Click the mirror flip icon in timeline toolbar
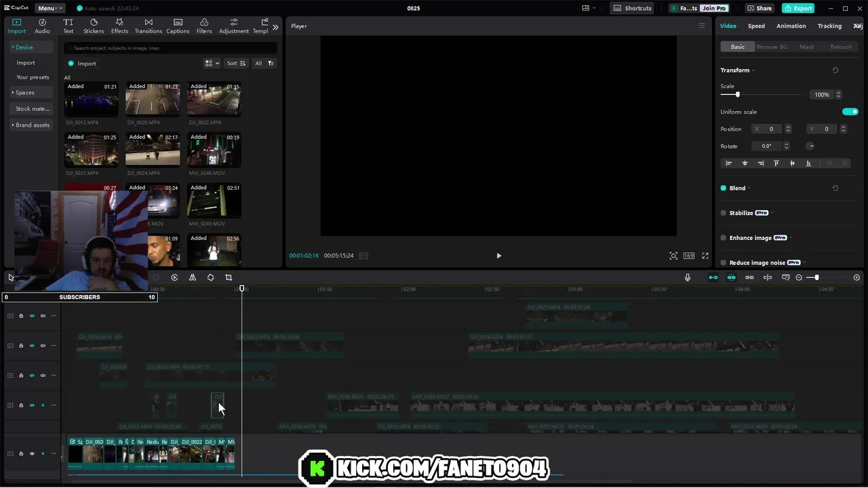 [x=193, y=277]
